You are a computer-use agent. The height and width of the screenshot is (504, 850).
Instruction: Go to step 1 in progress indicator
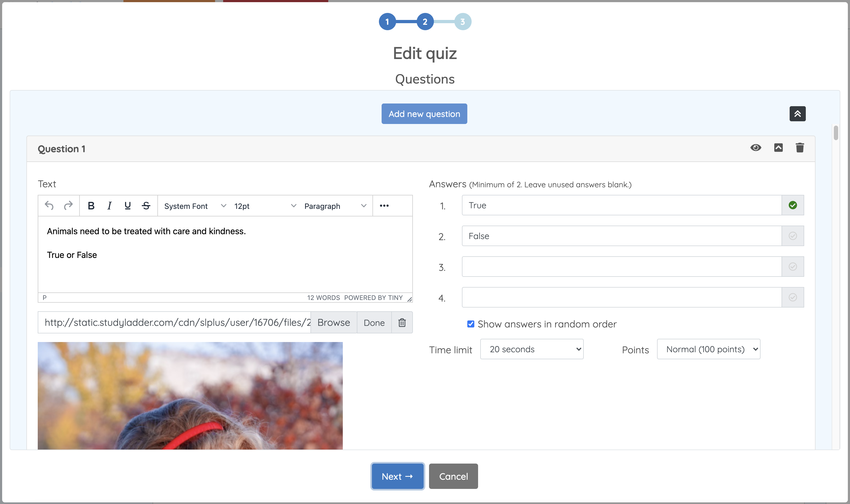387,22
